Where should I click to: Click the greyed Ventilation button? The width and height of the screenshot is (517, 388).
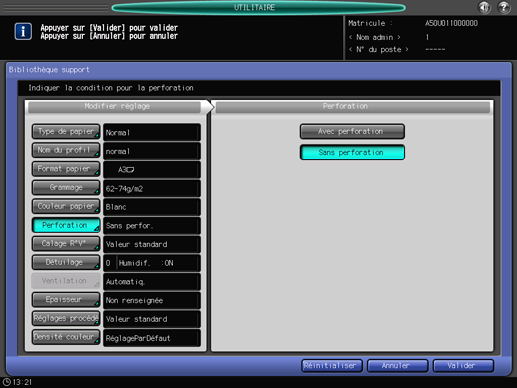click(66, 281)
